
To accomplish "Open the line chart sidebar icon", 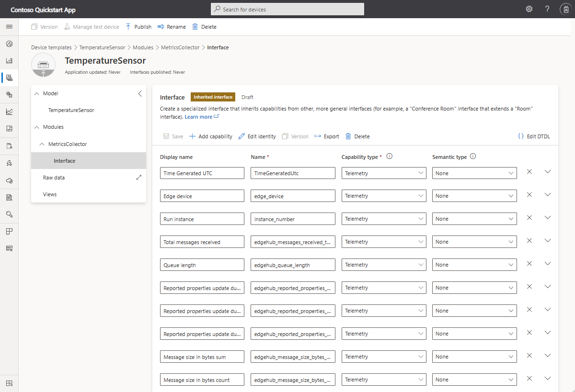I will pos(9,112).
